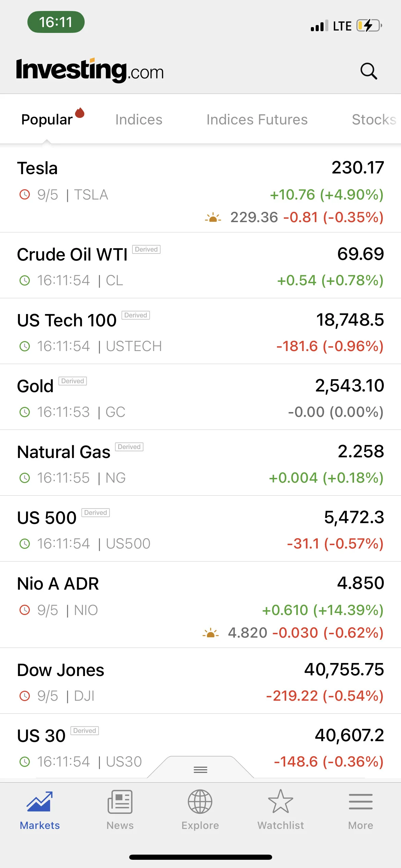This screenshot has height=868, width=401.
Task: Switch to the Indices Futures tab
Action: point(257,120)
